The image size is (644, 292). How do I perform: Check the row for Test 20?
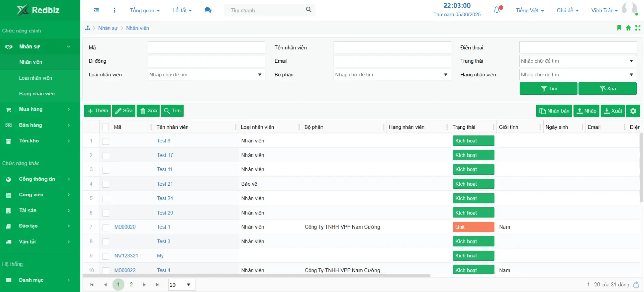point(106,213)
